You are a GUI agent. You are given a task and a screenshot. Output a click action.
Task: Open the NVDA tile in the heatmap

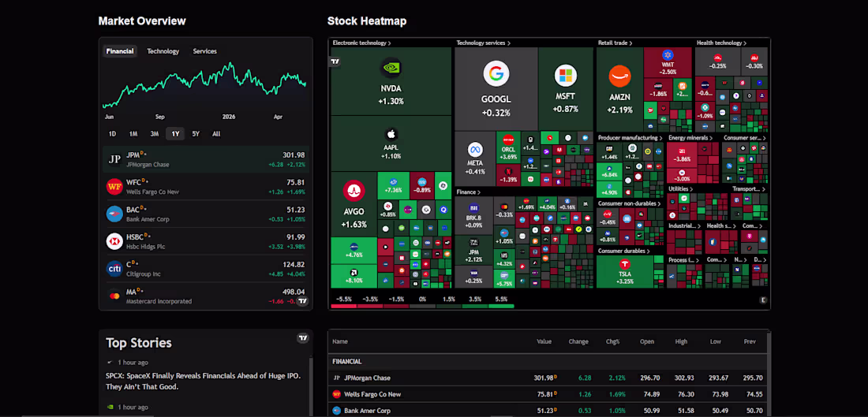[x=391, y=81]
